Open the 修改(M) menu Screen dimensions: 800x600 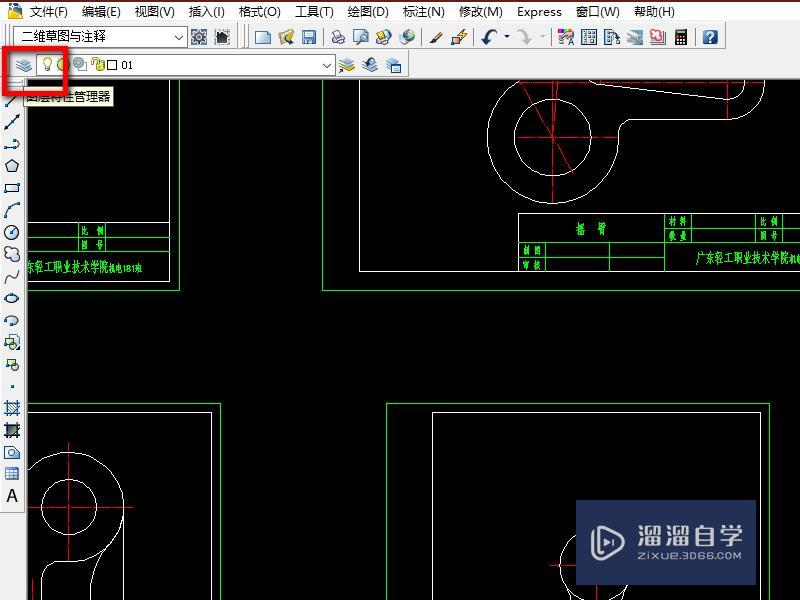(x=481, y=12)
